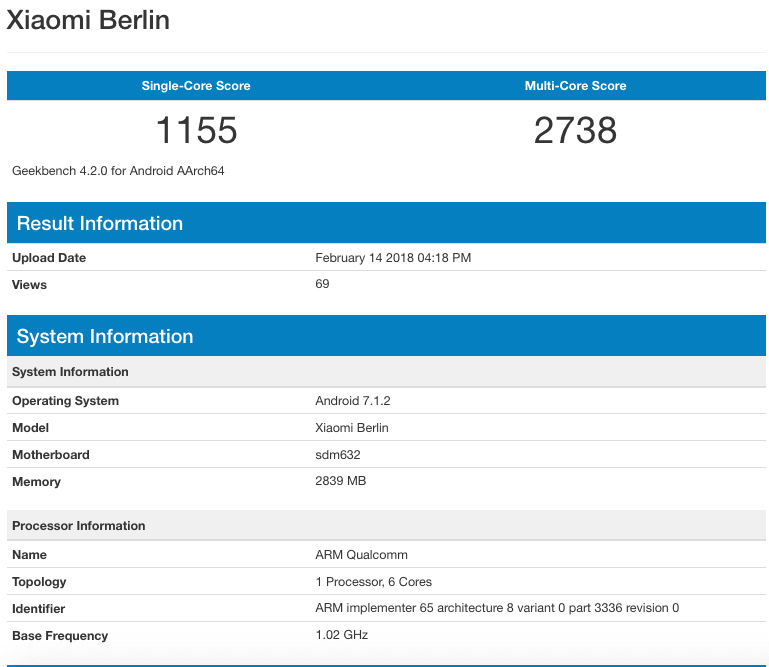Click 'Geekbench 4.2.0 for Android AArch64' text
This screenshot has width=769, height=667.
118,171
